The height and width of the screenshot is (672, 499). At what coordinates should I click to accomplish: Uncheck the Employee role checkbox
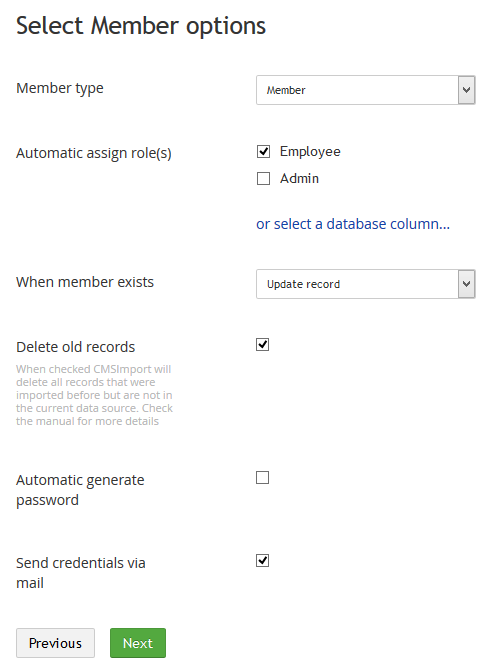(x=263, y=151)
